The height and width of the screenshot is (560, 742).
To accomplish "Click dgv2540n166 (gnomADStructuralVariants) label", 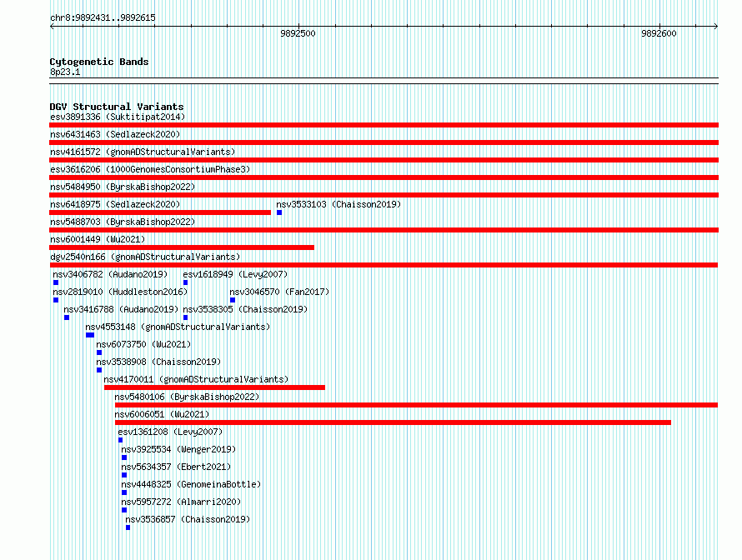I will tap(145, 257).
